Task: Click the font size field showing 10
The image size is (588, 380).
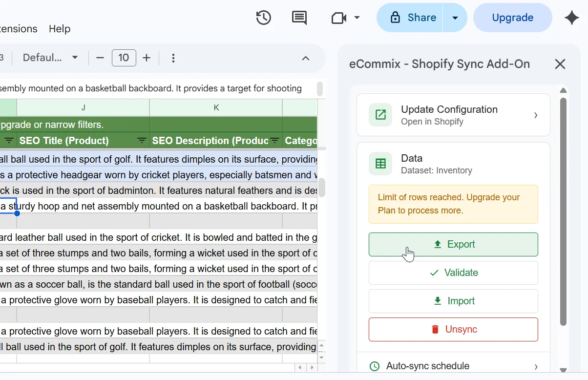Action: (x=124, y=58)
